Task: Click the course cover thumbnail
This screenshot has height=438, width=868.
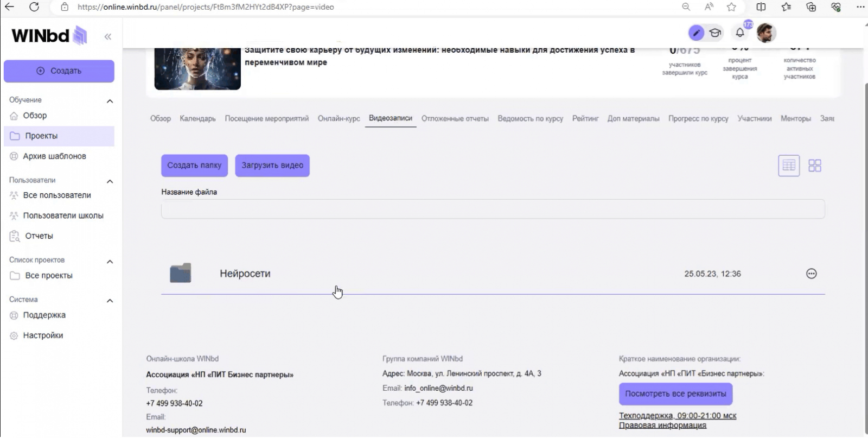Action: click(x=197, y=69)
